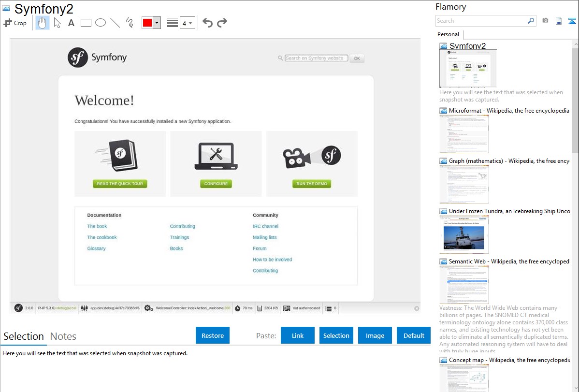This screenshot has width=579, height=392.
Task: Click the scroll up arrow in snapshot list
Action: pos(575,44)
